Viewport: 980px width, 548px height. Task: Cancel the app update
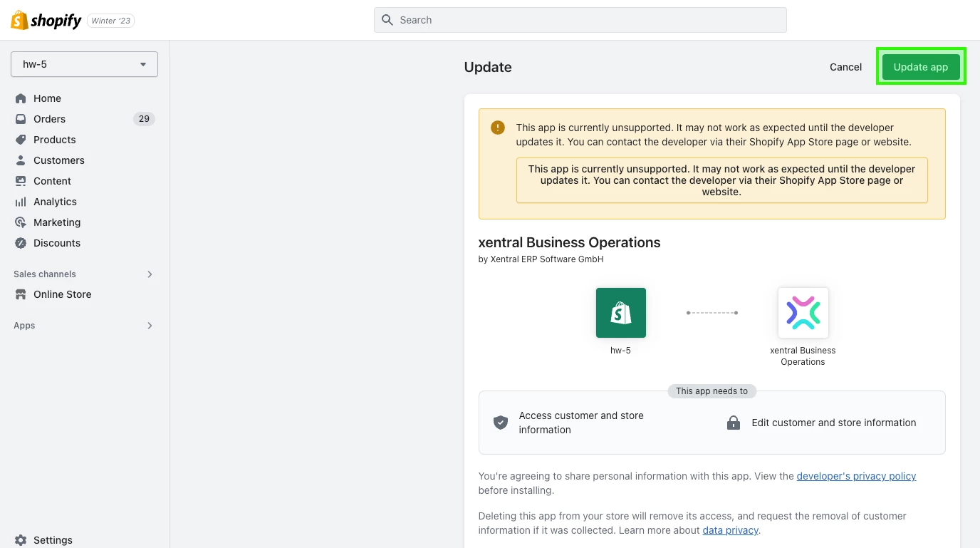point(845,67)
